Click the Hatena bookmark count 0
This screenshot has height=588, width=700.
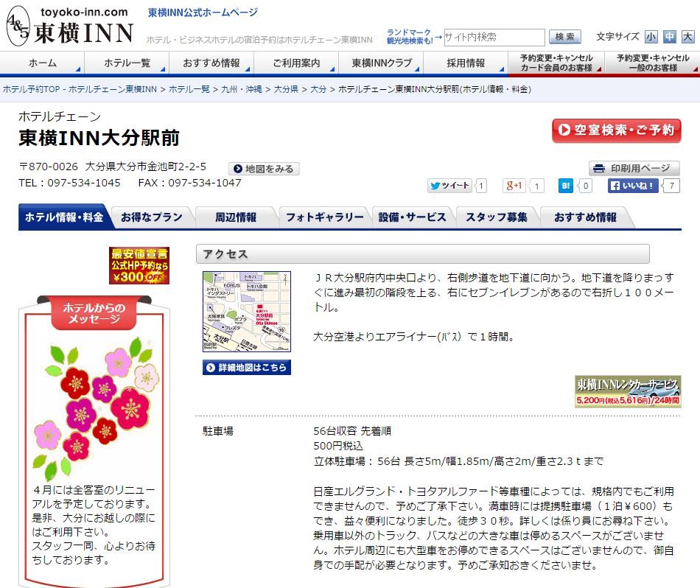pyautogui.click(x=585, y=186)
